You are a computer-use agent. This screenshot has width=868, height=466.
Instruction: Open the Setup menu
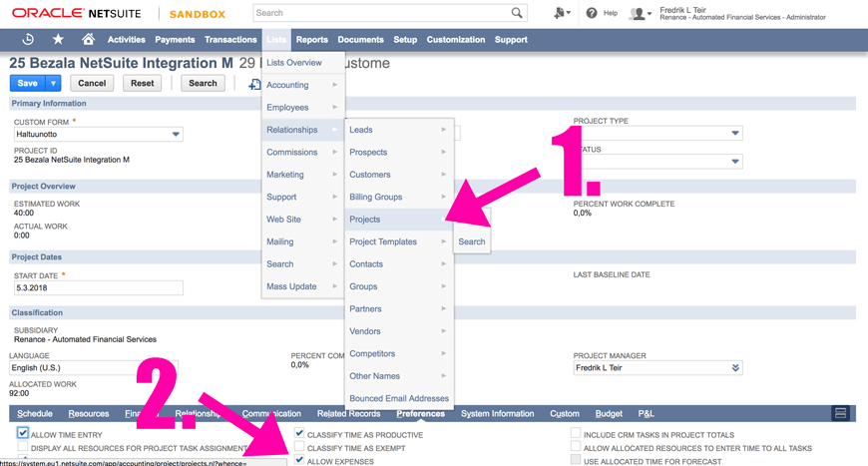(405, 40)
